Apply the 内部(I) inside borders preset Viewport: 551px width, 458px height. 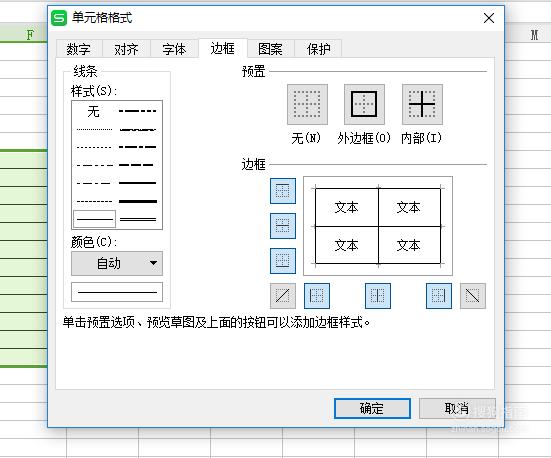point(422,104)
